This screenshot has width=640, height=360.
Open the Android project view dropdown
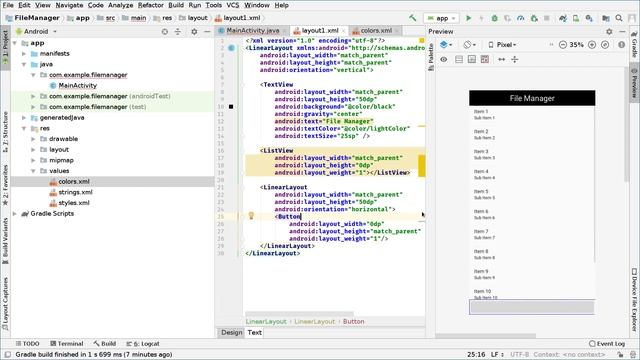coord(36,31)
